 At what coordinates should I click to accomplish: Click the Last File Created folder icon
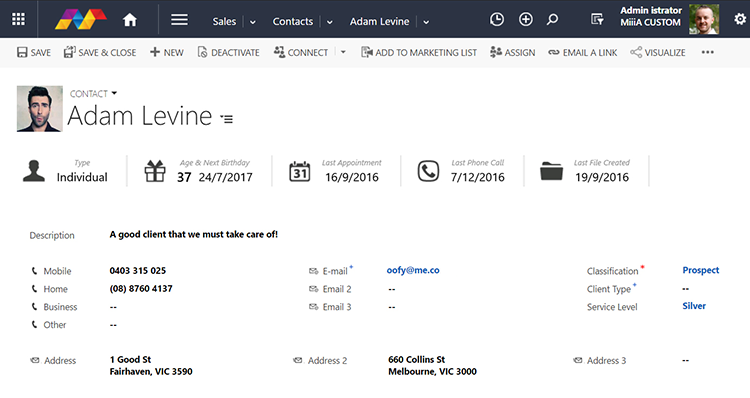[551, 171]
